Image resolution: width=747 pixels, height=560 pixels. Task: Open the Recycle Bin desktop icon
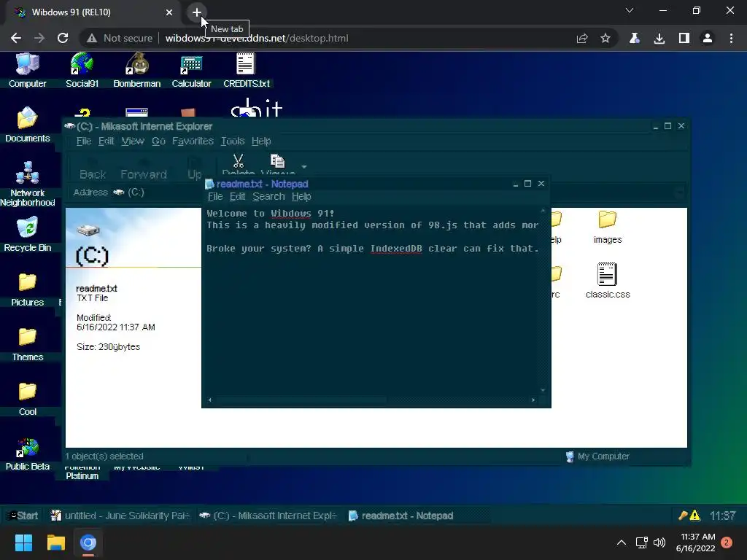click(x=27, y=234)
